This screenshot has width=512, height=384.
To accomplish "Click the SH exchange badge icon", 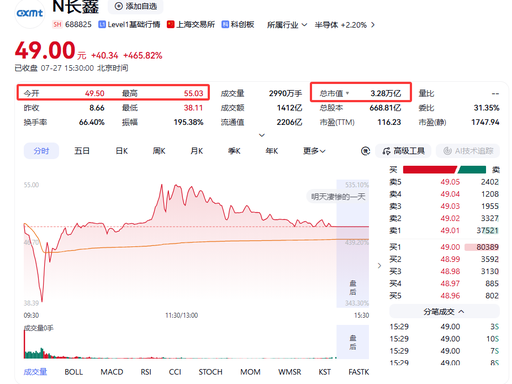I will (x=57, y=24).
